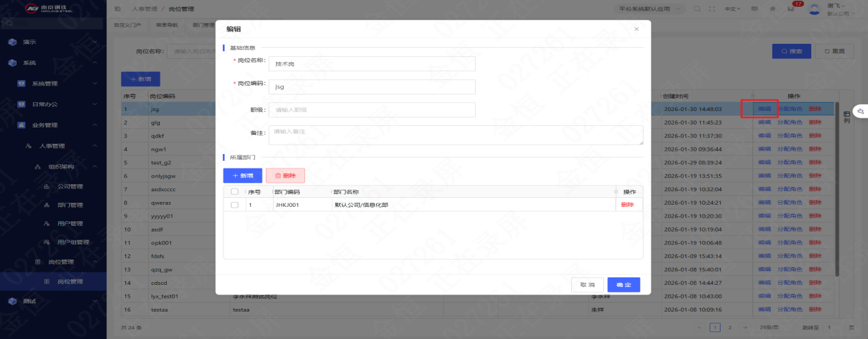Click the mail notification icon with badge 17

tap(791, 9)
